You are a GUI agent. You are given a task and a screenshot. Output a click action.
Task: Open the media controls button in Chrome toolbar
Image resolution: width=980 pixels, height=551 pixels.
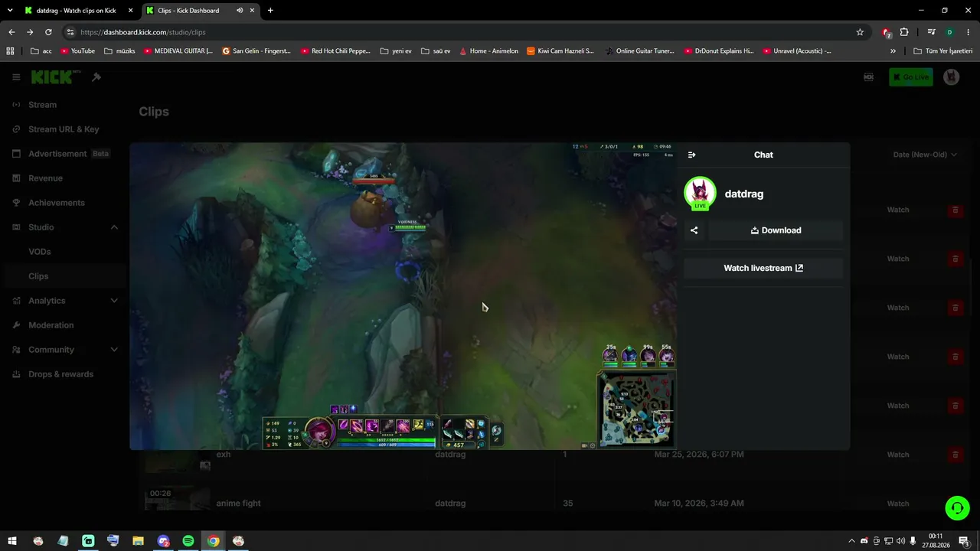[x=931, y=32]
